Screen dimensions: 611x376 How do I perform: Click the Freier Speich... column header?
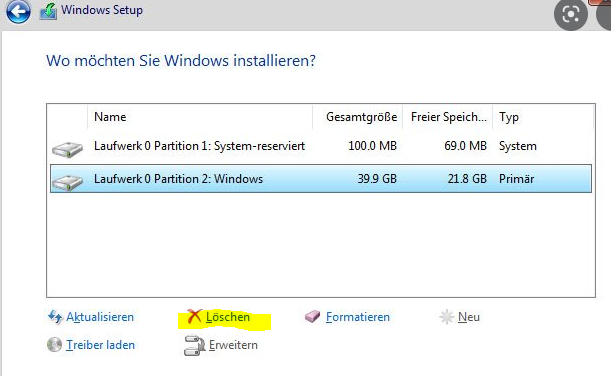448,117
